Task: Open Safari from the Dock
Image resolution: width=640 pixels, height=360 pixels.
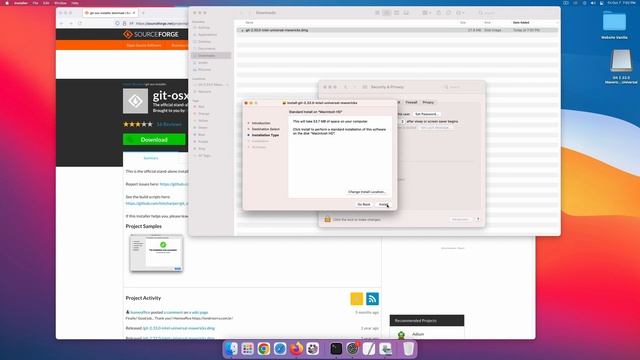Action: point(280,349)
